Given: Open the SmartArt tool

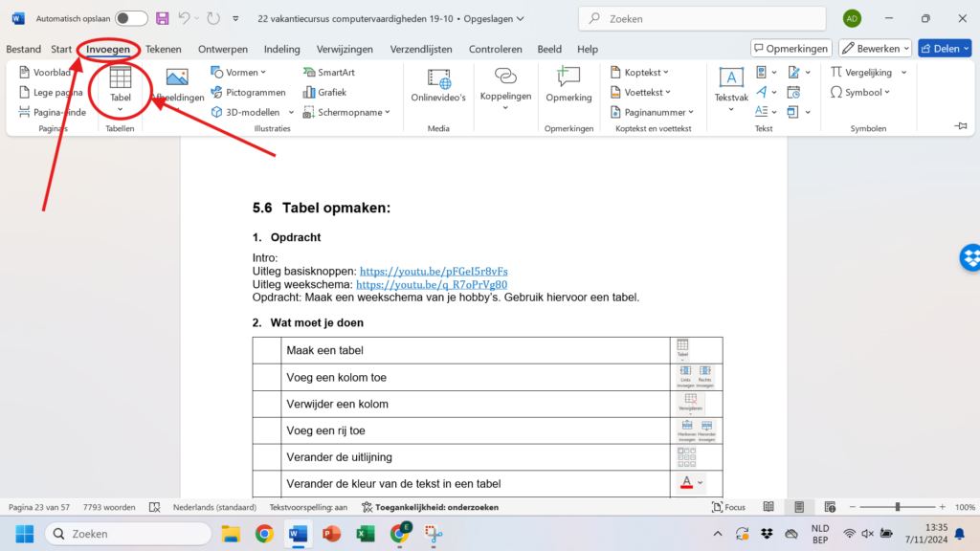Looking at the screenshot, I should (328, 72).
